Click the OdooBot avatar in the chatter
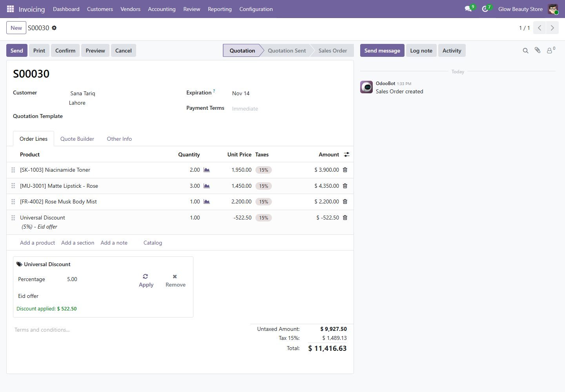The image size is (565, 392). [x=366, y=87]
